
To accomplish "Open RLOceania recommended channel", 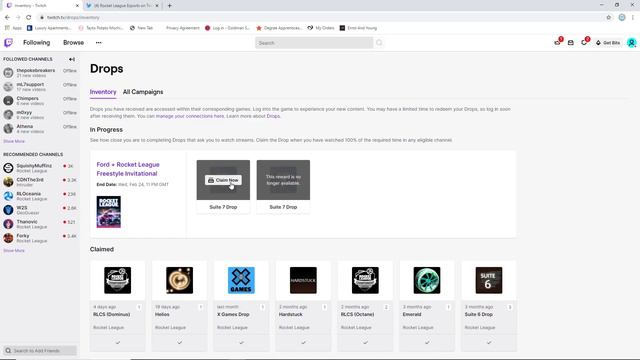I will (40, 196).
